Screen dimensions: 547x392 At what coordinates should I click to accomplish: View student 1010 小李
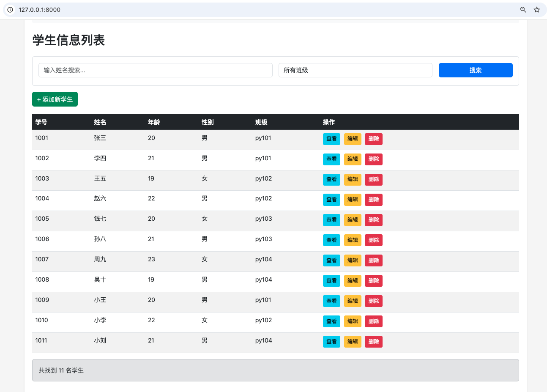[331, 321]
